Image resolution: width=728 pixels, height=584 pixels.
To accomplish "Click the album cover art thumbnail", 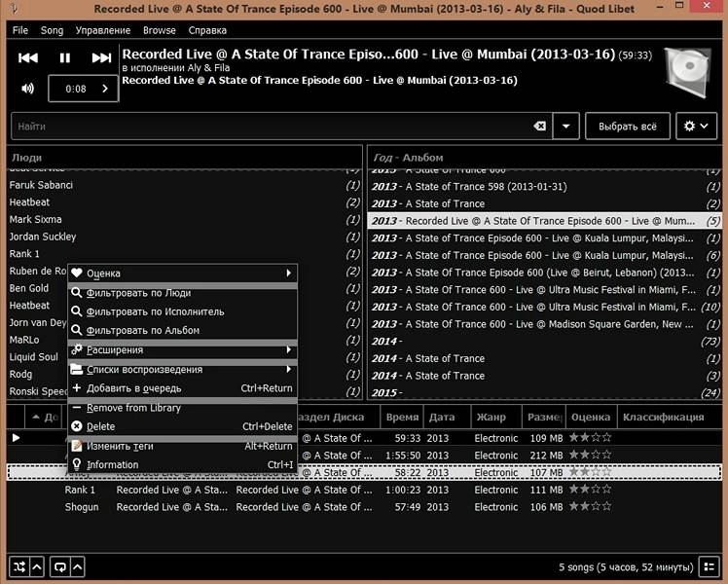I will click(687, 72).
